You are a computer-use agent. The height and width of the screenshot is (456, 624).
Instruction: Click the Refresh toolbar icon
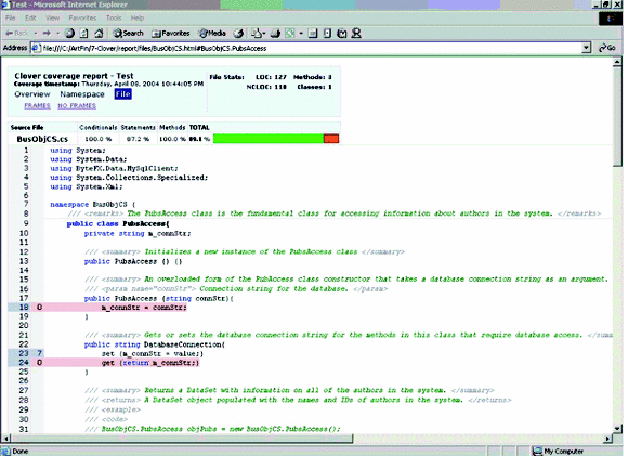pyautogui.click(x=85, y=33)
